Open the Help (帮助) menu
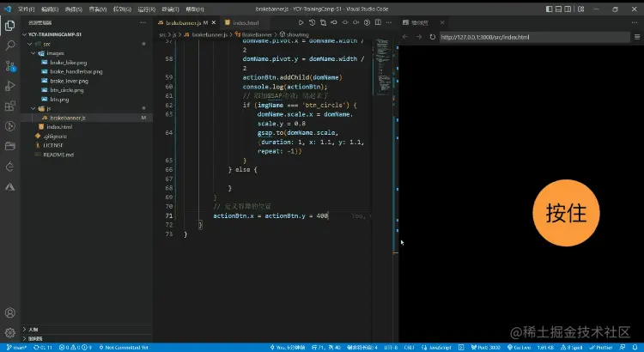The height and width of the screenshot is (352, 644). (x=194, y=9)
